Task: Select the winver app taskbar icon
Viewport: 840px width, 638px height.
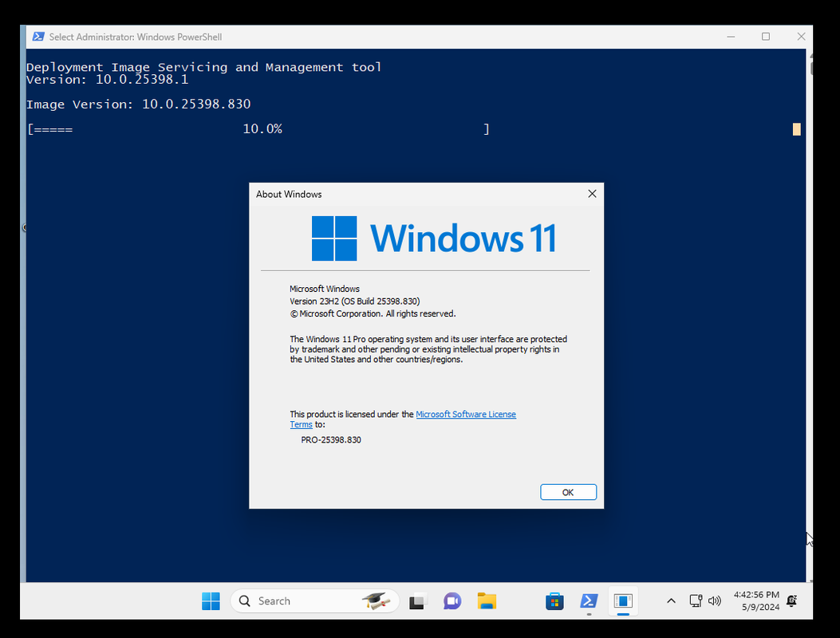Action: coord(623,601)
